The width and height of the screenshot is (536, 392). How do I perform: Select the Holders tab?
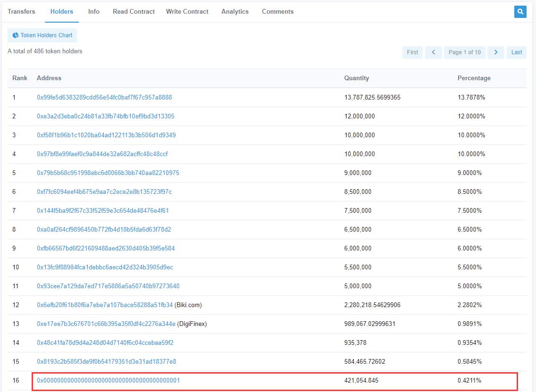pyautogui.click(x=61, y=12)
